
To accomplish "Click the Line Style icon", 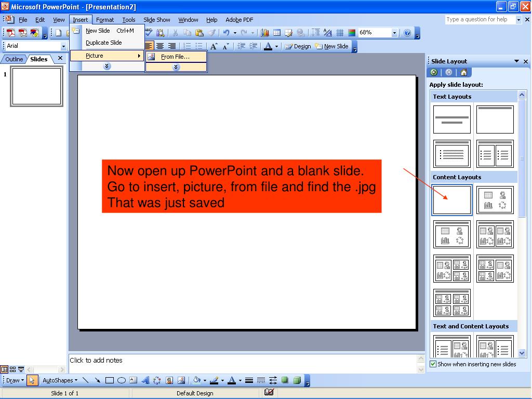I will 249,380.
